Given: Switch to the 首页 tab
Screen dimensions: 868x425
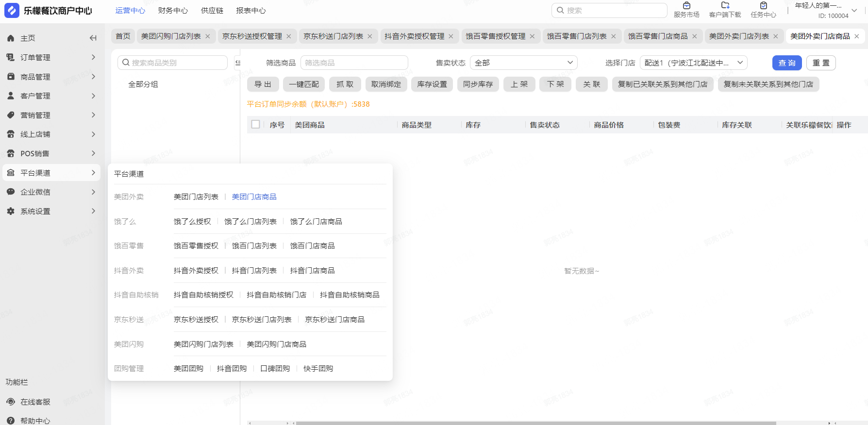Looking at the screenshot, I should coord(123,36).
